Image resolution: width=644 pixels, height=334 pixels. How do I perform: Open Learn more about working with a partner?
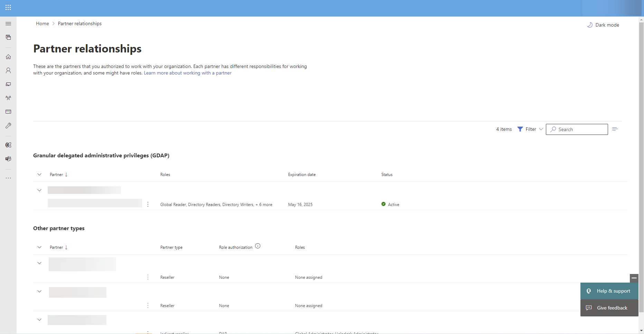pos(188,73)
